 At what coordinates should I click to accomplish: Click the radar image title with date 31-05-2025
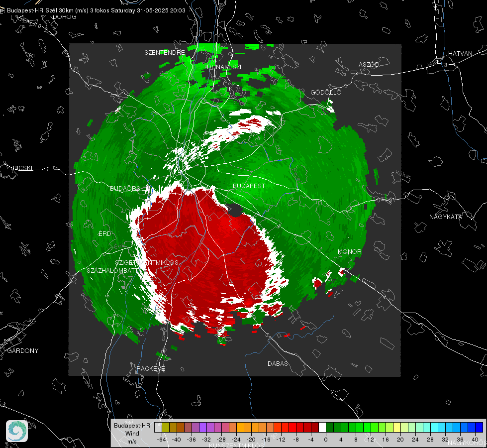(x=96, y=10)
